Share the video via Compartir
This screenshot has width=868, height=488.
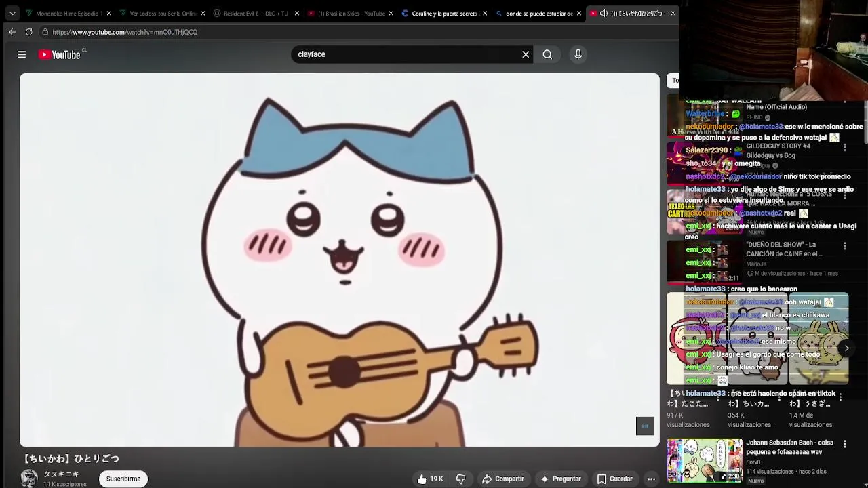coord(503,479)
